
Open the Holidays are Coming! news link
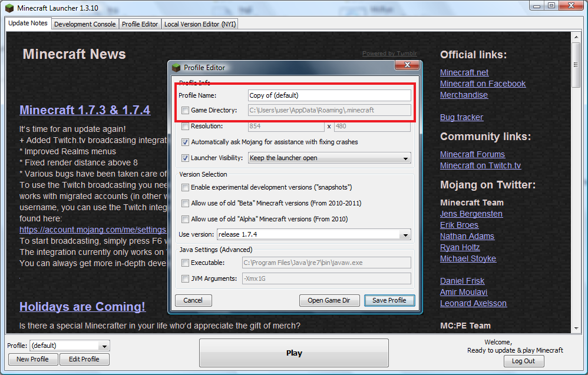click(82, 307)
